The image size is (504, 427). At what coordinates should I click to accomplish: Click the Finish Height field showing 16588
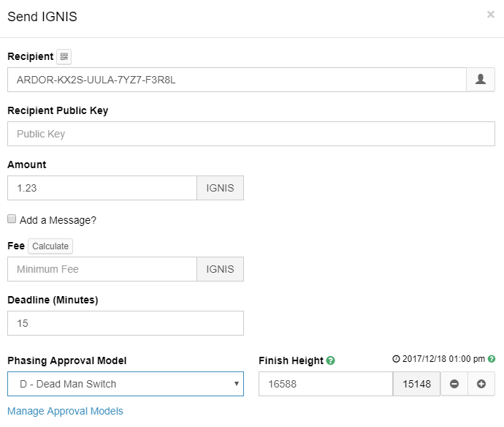tap(326, 384)
